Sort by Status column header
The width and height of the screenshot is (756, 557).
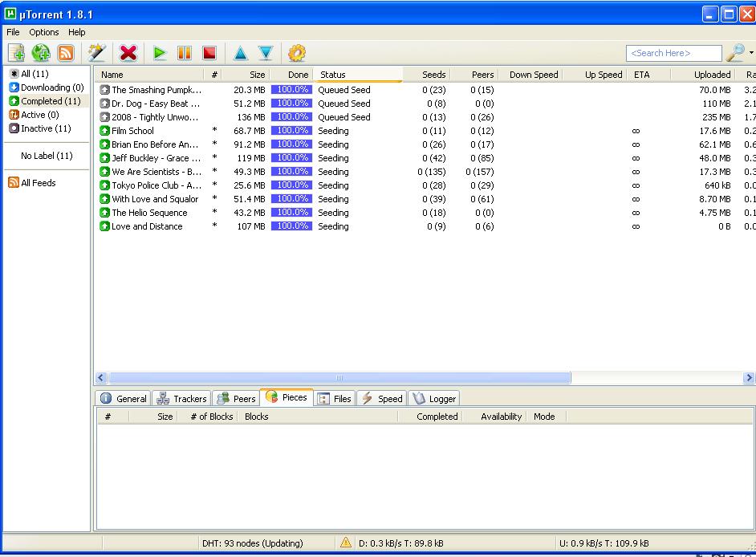[x=357, y=75]
